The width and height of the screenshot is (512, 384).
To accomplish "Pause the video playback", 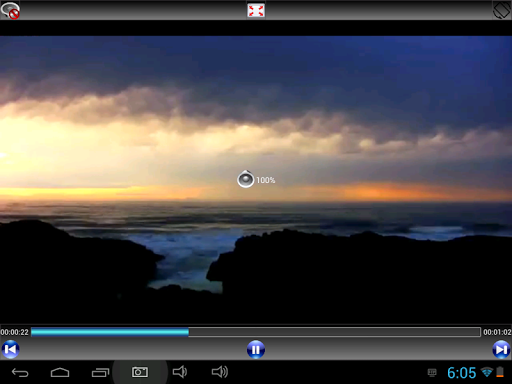I will (256, 349).
